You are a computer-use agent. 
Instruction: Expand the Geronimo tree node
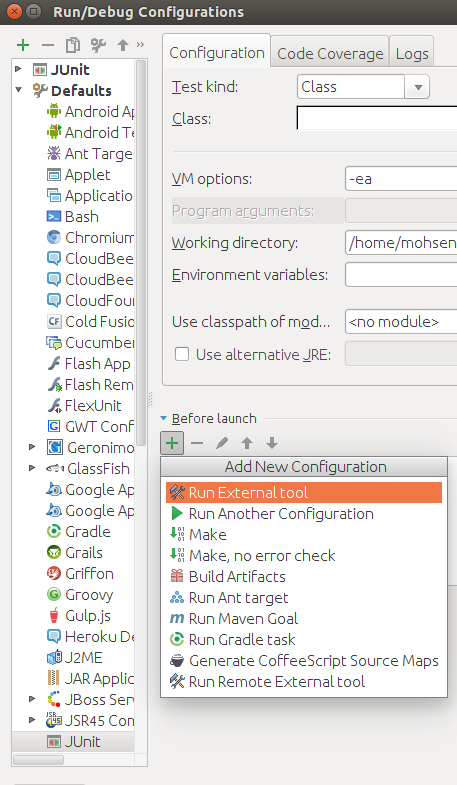[33, 447]
